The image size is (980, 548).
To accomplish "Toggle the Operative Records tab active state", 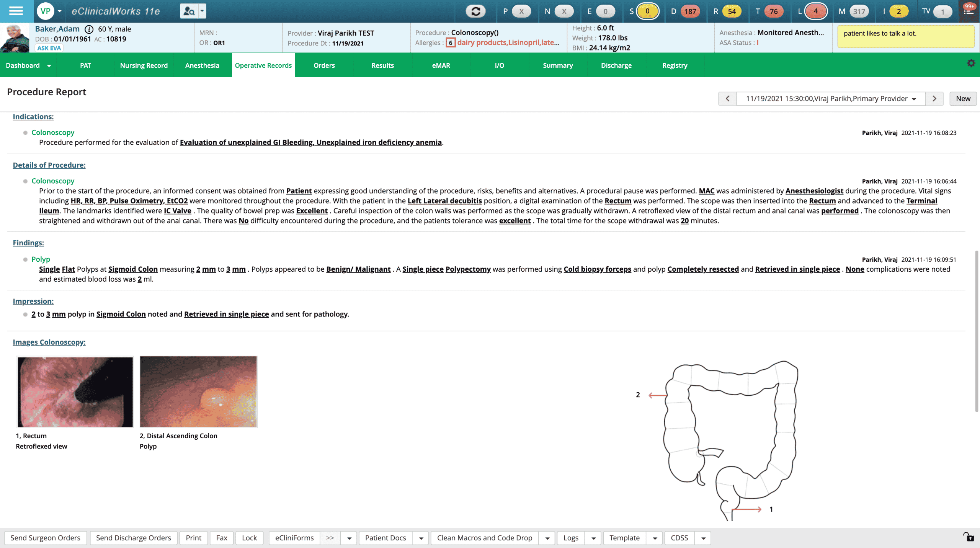I will [x=263, y=65].
